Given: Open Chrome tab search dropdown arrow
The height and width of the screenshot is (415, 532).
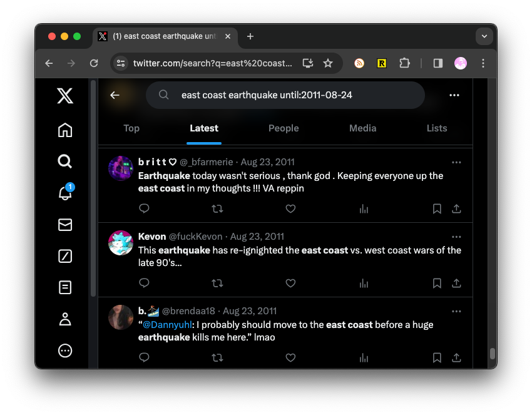Looking at the screenshot, I should (484, 36).
